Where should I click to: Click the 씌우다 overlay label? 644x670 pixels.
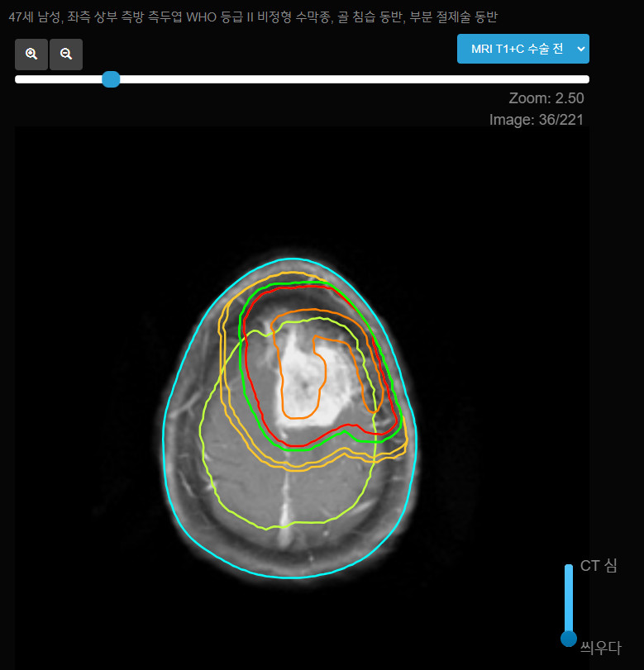coord(600,648)
